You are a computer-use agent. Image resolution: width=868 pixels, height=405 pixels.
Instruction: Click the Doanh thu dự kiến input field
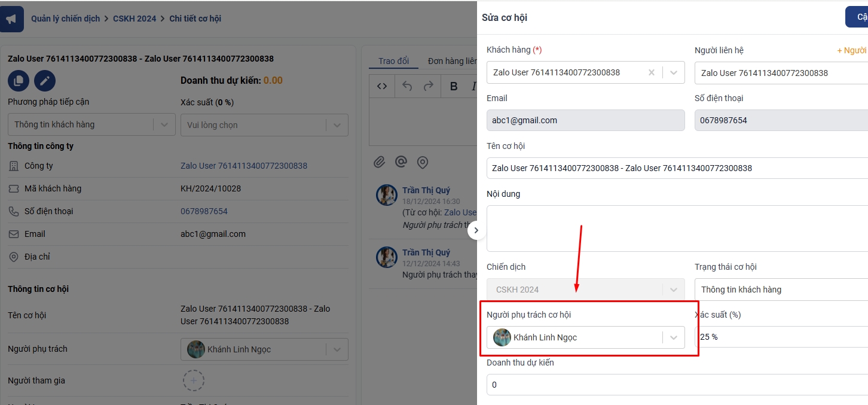point(677,385)
